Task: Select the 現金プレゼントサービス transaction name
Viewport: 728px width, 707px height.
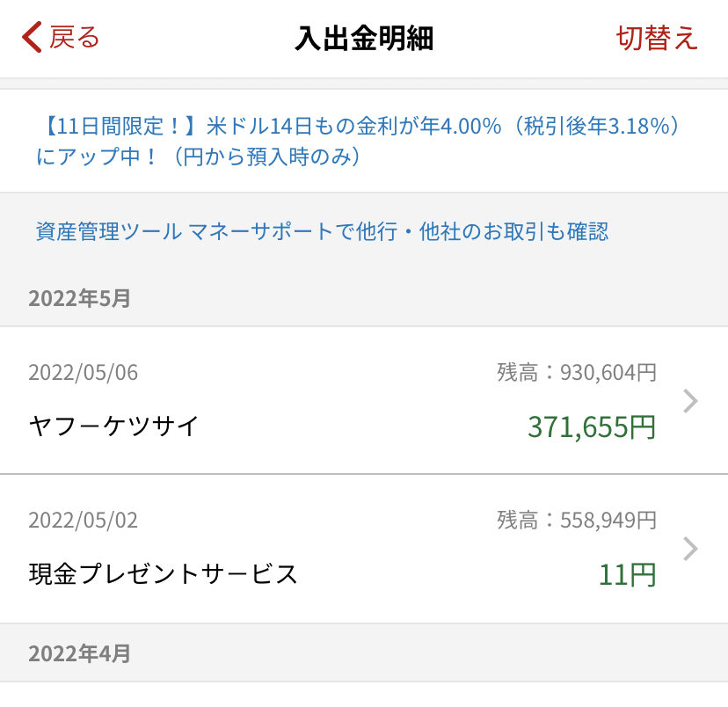Action: 164,574
